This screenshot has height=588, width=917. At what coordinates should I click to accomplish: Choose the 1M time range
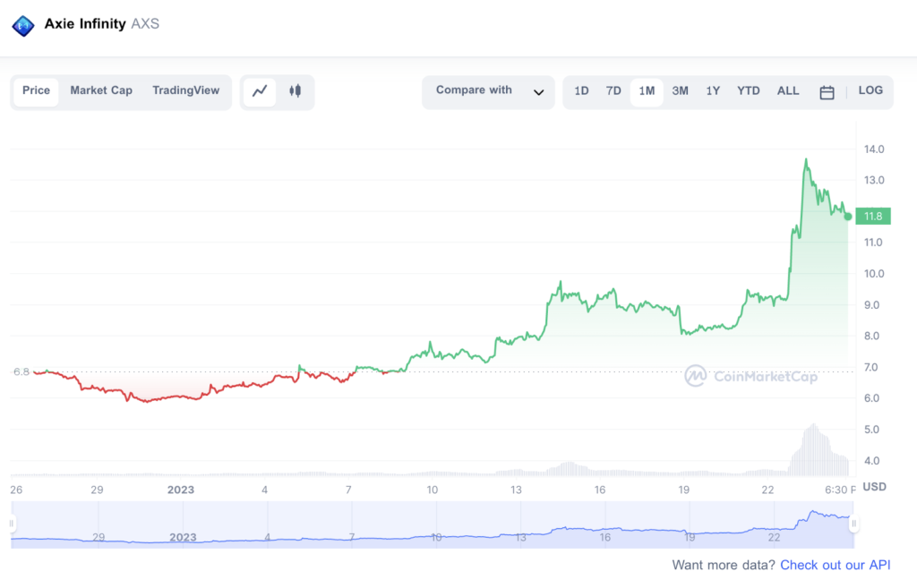click(647, 91)
